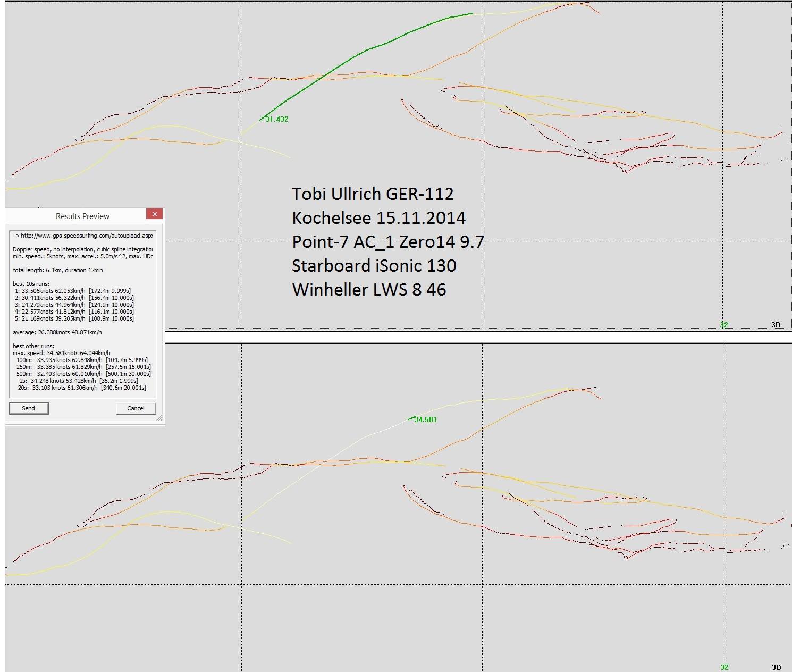792x672 pixels.
Task: Click the 20s result 33.103 knots
Action: 82,388
